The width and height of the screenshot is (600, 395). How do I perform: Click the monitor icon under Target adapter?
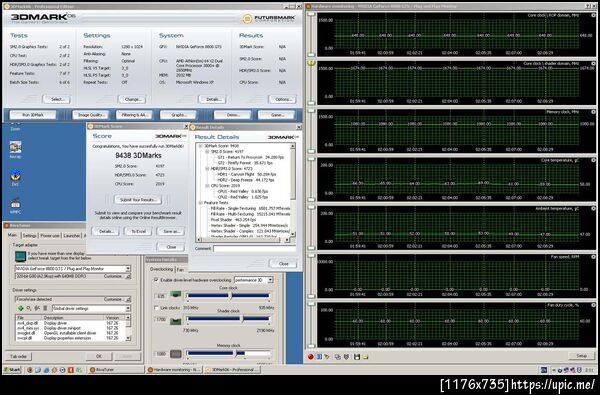click(20, 256)
